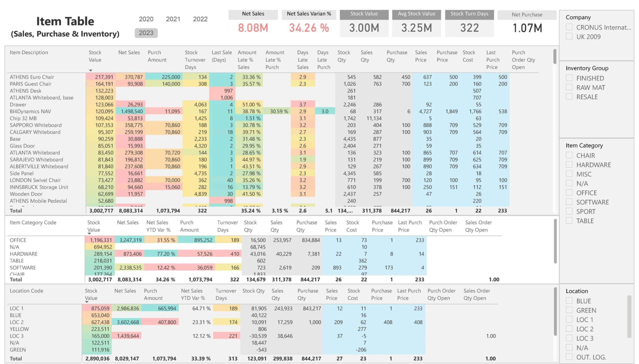This screenshot has width=639, height=364.
Task: Select the 2023 year slicer
Action: point(146,33)
